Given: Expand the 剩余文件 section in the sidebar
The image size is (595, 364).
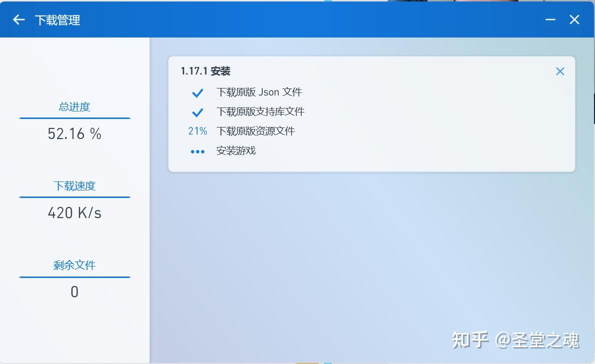Looking at the screenshot, I should coord(74,265).
